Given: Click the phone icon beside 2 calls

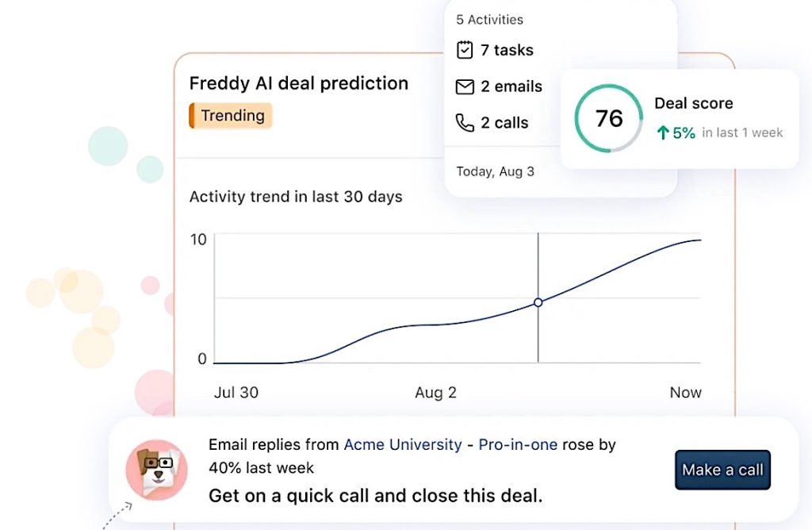Looking at the screenshot, I should pyautogui.click(x=465, y=123).
